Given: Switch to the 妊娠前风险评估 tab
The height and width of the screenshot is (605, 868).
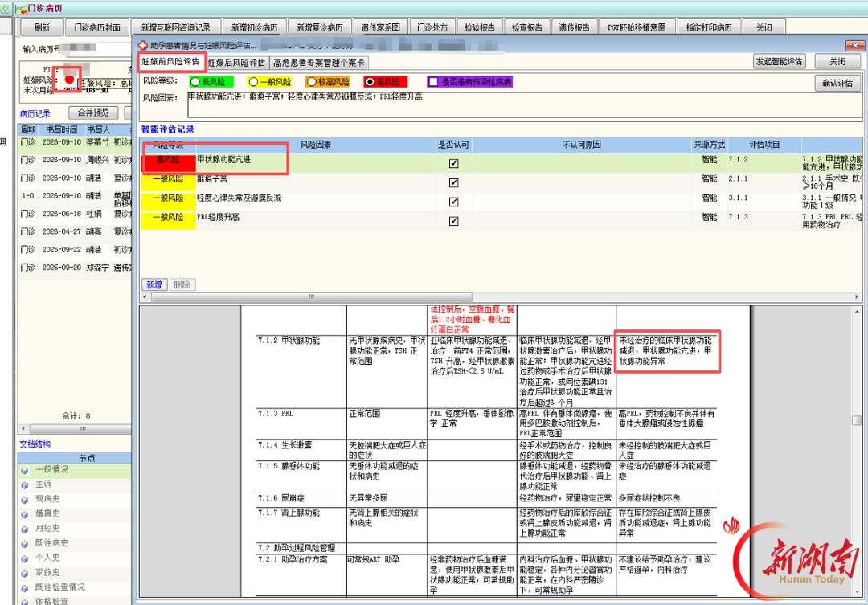Looking at the screenshot, I should point(170,62).
